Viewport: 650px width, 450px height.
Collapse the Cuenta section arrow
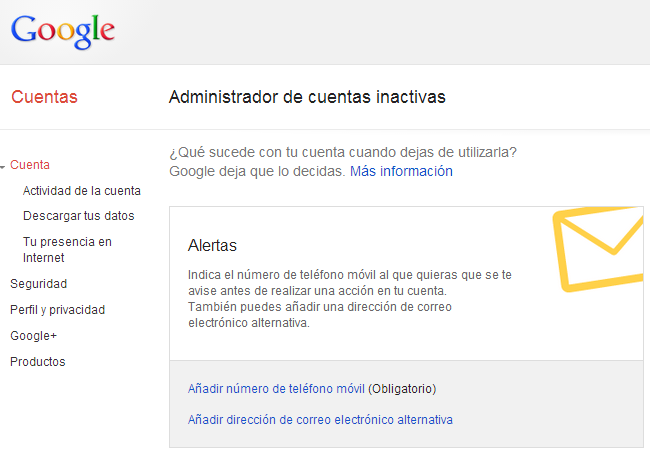(2, 167)
